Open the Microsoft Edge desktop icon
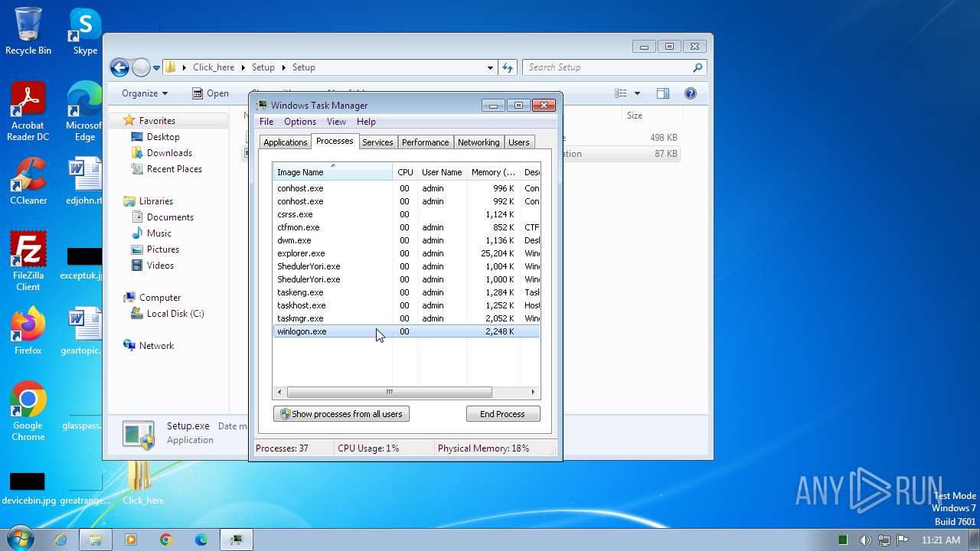Image resolution: width=980 pixels, height=551 pixels. [x=84, y=112]
